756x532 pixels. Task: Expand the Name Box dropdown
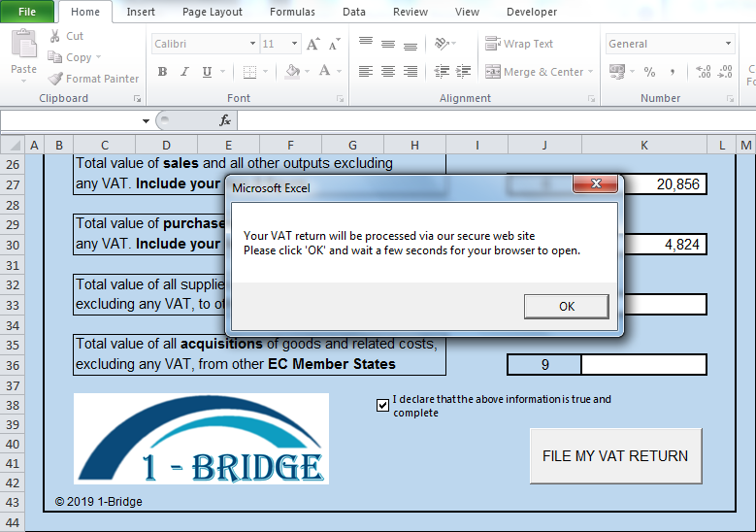point(146,120)
